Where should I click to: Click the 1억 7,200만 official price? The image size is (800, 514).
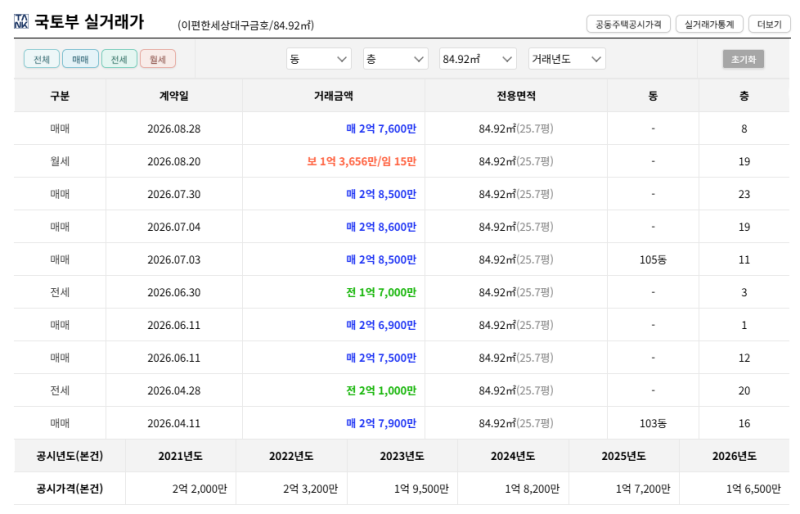point(643,488)
